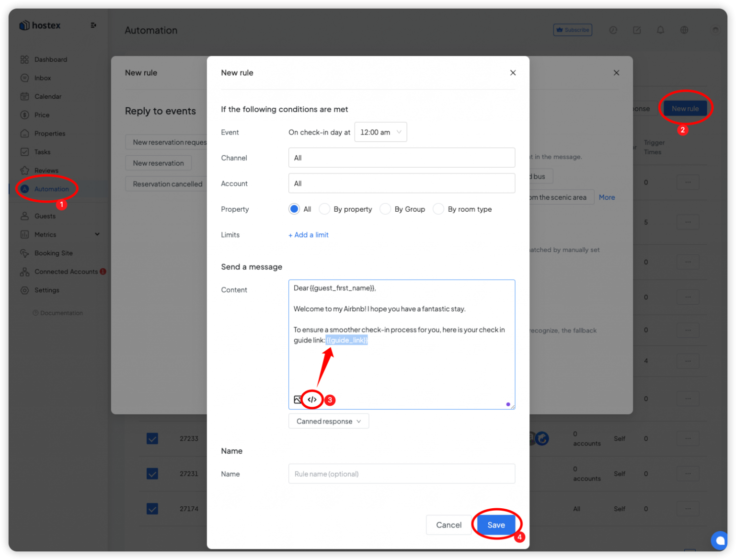Image resolution: width=736 pixels, height=560 pixels.
Task: Click the Save button
Action: pyautogui.click(x=496, y=525)
